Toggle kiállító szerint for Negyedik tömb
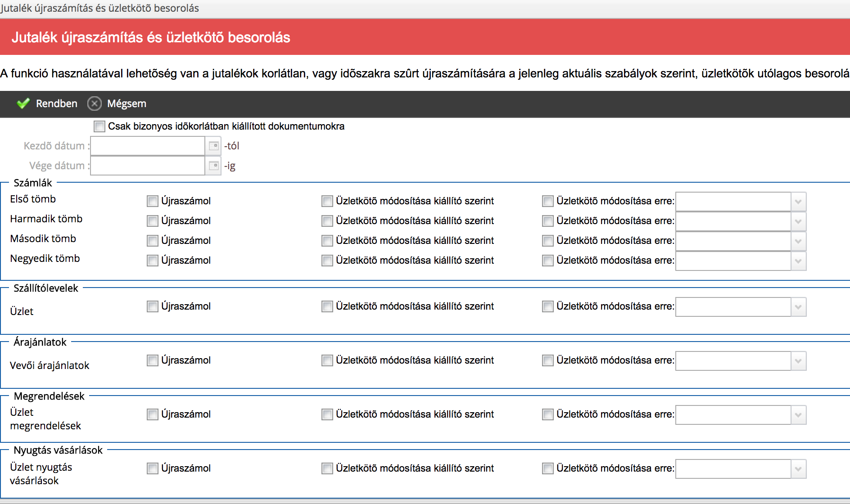Viewport: 850px width, 504px height. tap(327, 261)
